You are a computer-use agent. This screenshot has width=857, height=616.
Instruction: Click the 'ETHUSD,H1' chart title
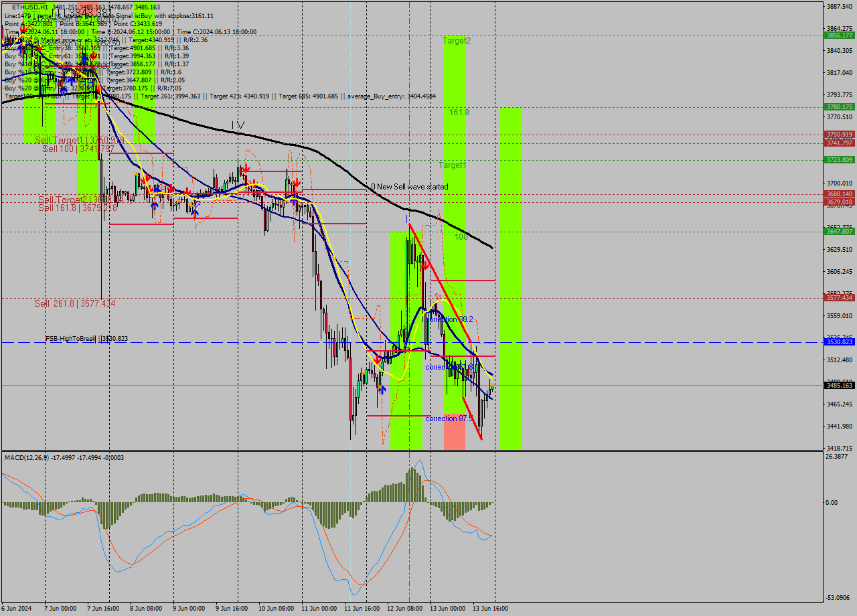click(30, 7)
